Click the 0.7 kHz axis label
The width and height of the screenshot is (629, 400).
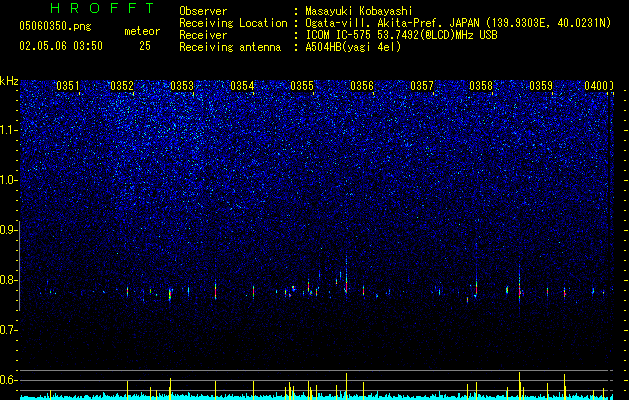click(8, 330)
